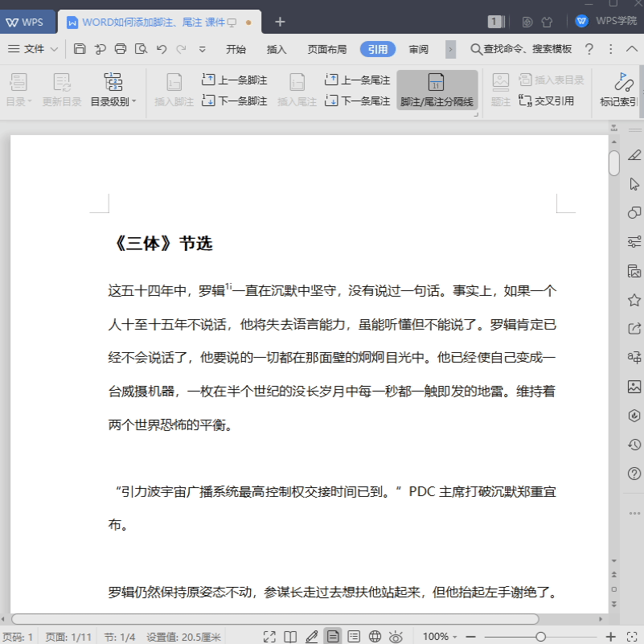Open the Help question-mark icon in right sidebar
The width and height of the screenshot is (644, 644).
click(x=633, y=473)
